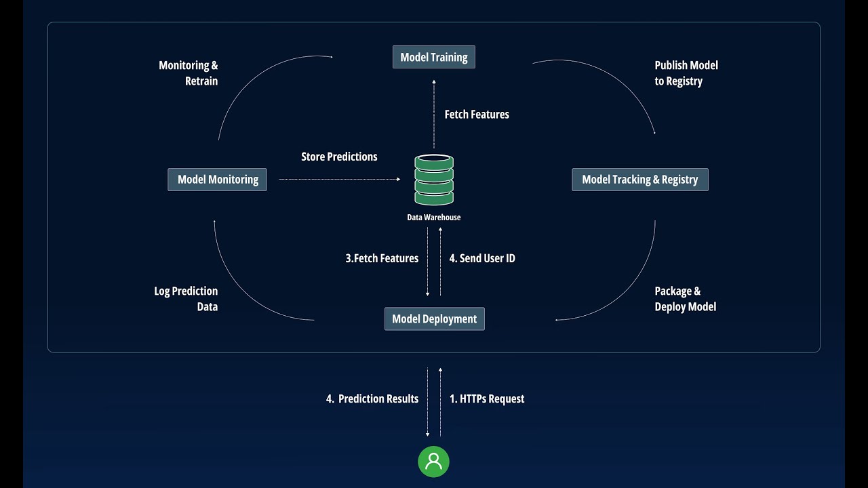Click the person silhouette inside the green circle

pyautogui.click(x=434, y=461)
